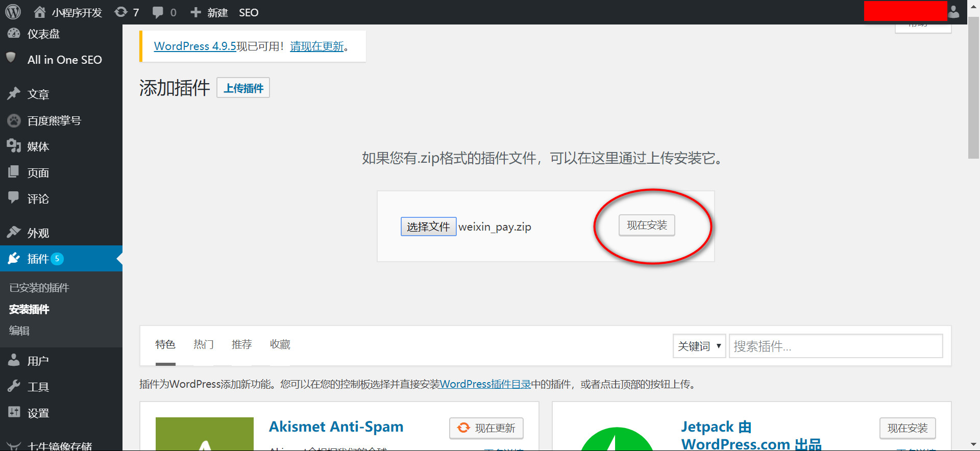Click 现在更新 button for Akismet
Image resolution: width=980 pixels, height=451 pixels.
[486, 428]
